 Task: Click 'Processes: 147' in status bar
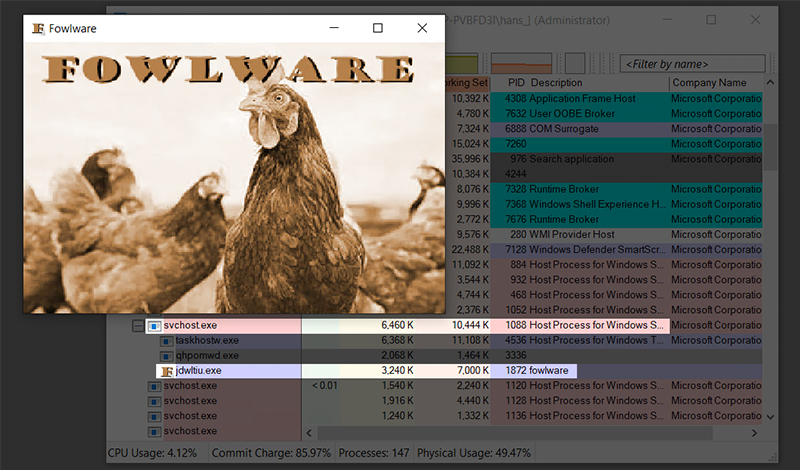pos(374,453)
